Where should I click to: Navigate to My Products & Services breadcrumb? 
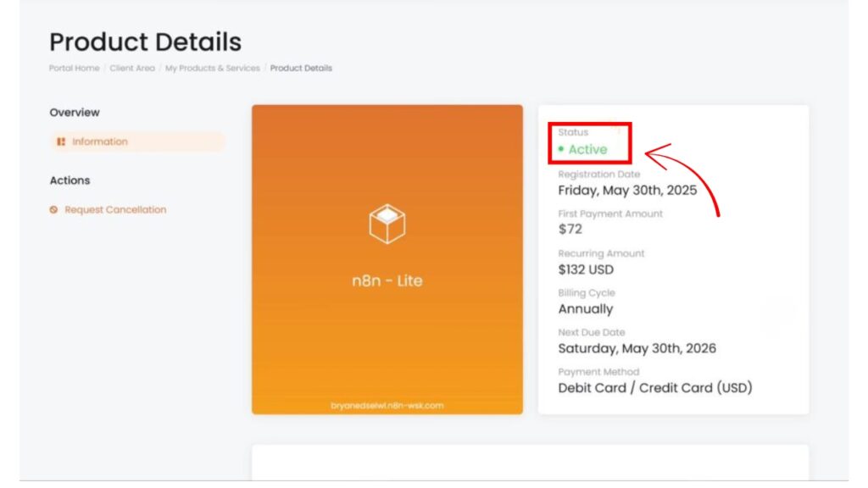click(x=212, y=69)
